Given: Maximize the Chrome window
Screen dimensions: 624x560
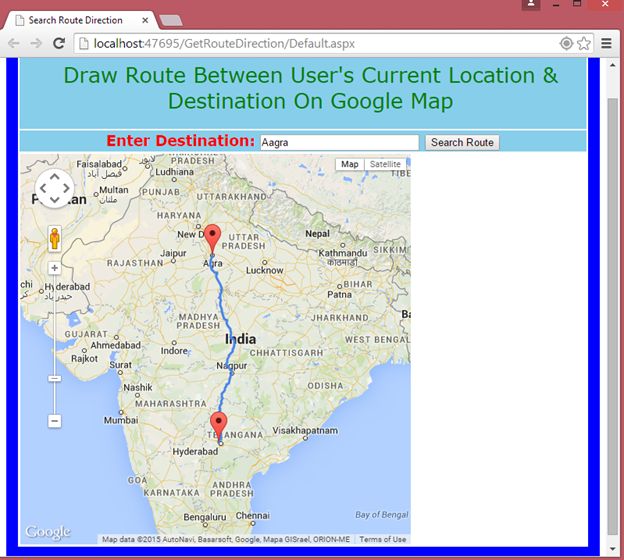Looking at the screenshot, I should (577, 4).
